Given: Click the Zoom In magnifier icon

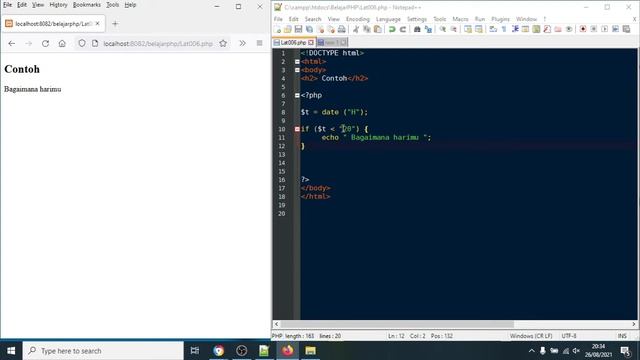Looking at the screenshot, I should [442, 29].
